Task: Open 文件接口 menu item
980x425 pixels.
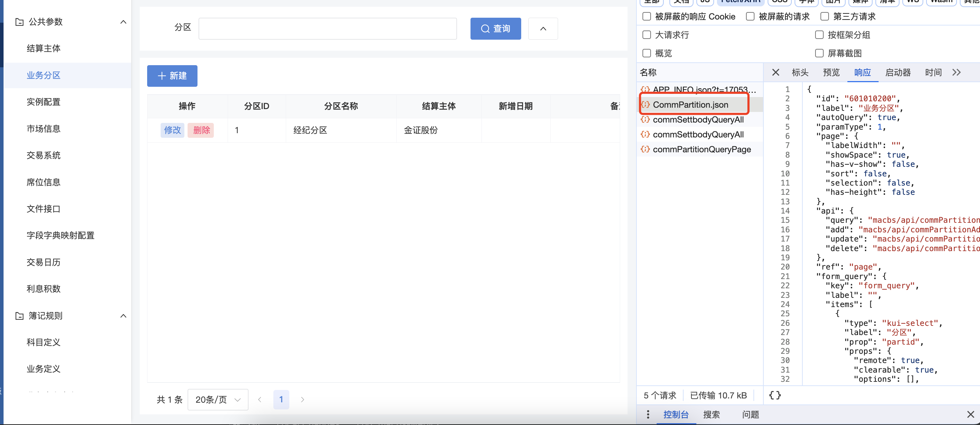Action: tap(43, 209)
